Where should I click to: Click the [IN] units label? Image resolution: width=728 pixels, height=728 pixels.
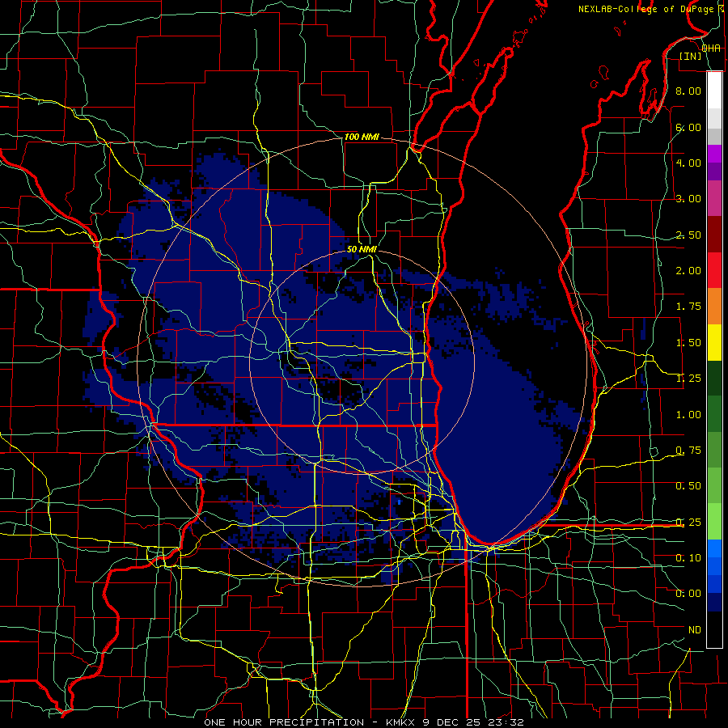coord(691,56)
